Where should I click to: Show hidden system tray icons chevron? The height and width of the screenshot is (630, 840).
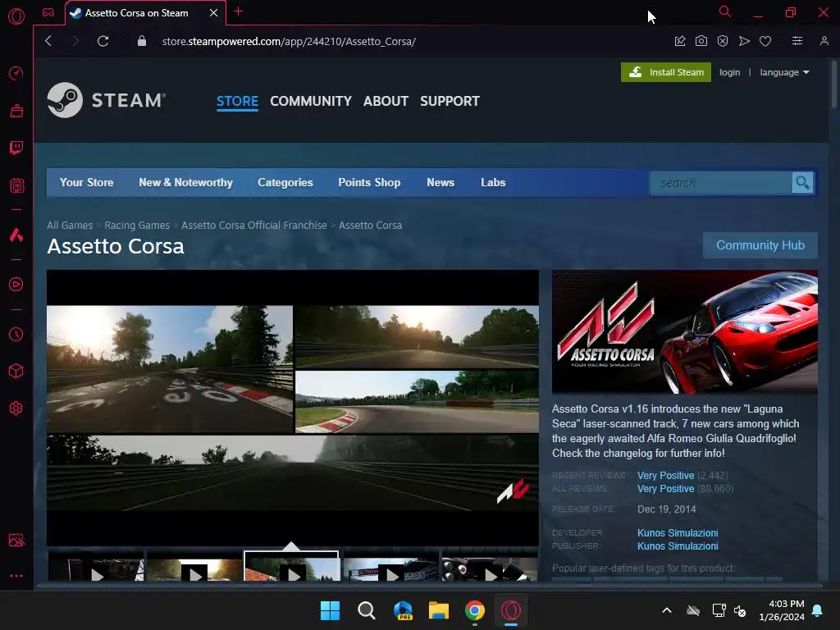pyautogui.click(x=667, y=610)
